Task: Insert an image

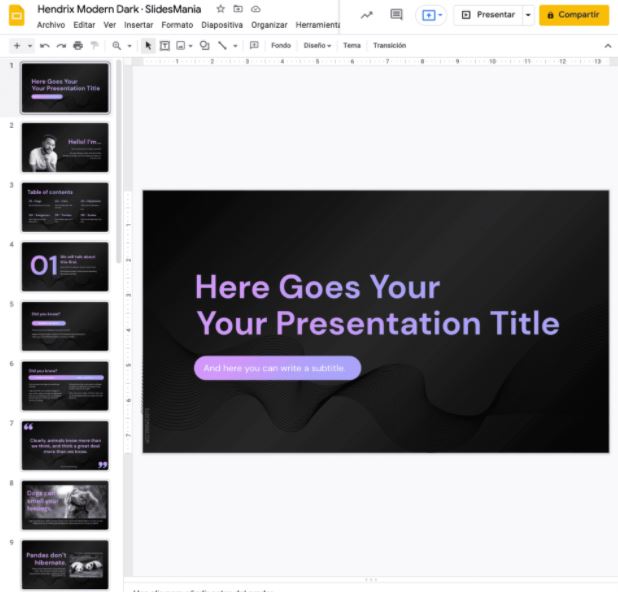Action: coord(181,46)
